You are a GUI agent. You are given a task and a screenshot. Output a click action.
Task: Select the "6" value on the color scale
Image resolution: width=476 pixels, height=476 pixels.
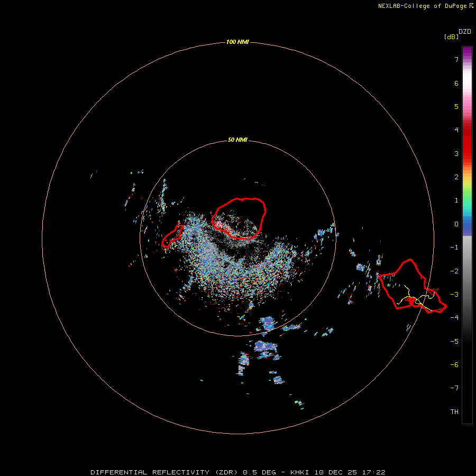point(456,83)
